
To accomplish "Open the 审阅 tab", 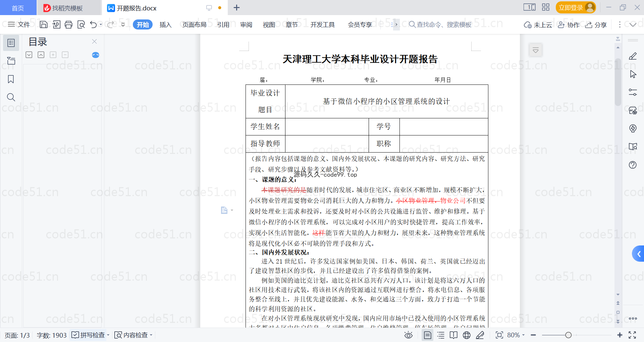I will (x=246, y=24).
